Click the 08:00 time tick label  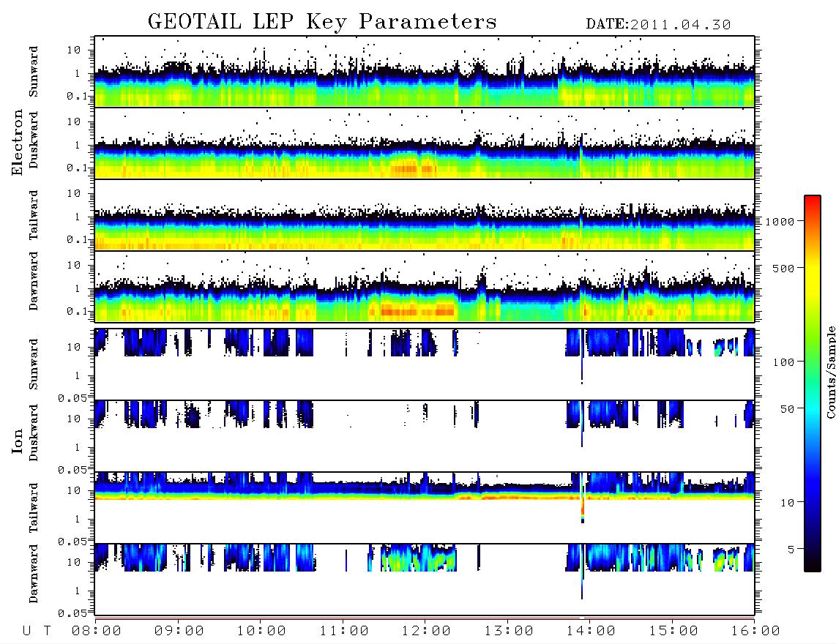coord(97,631)
